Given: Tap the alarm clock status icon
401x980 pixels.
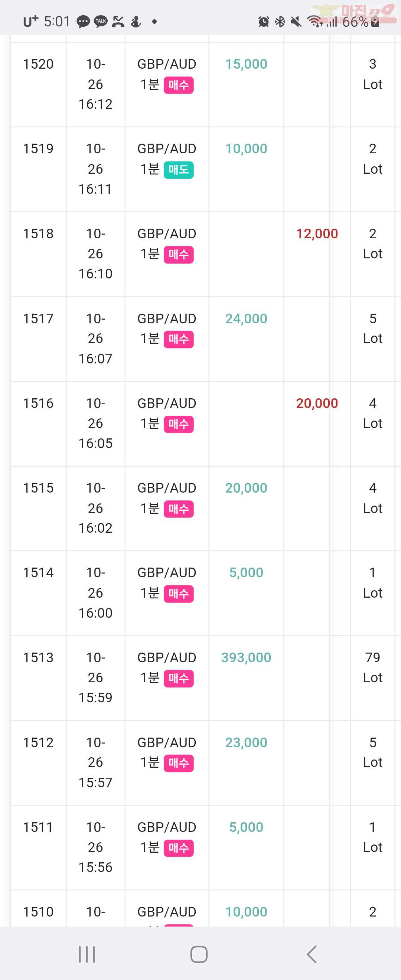Looking at the screenshot, I should 264,22.
